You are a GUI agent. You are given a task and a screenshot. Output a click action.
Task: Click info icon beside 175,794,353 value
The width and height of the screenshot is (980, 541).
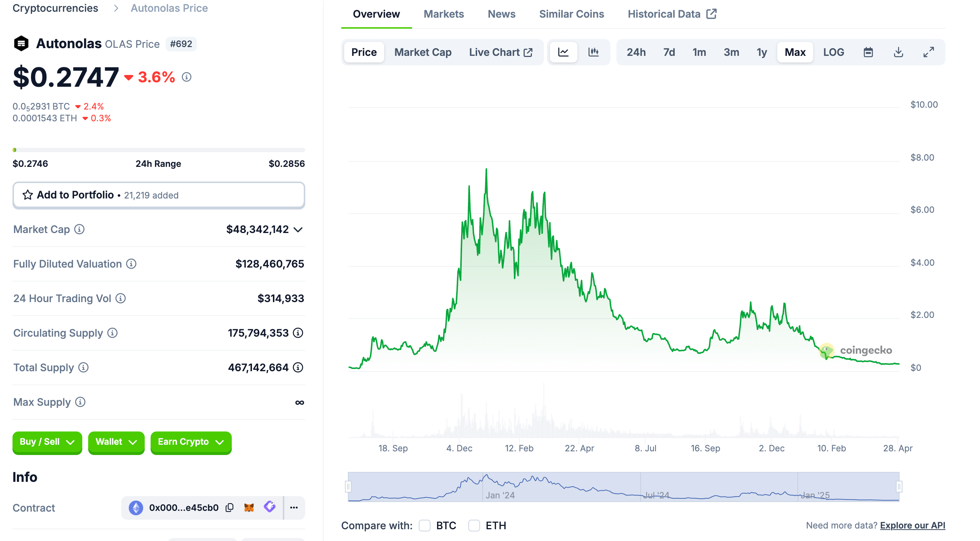tap(298, 333)
